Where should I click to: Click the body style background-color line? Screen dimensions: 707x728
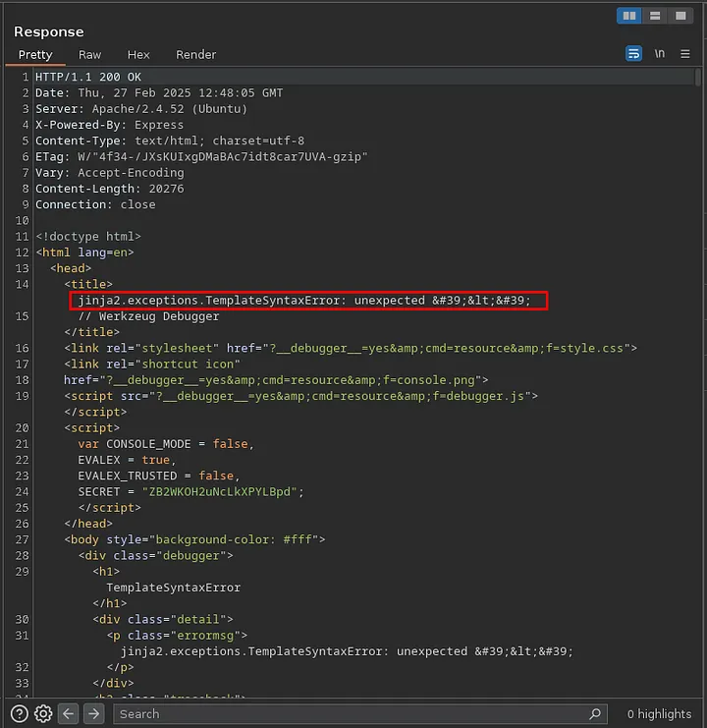[x=194, y=540]
